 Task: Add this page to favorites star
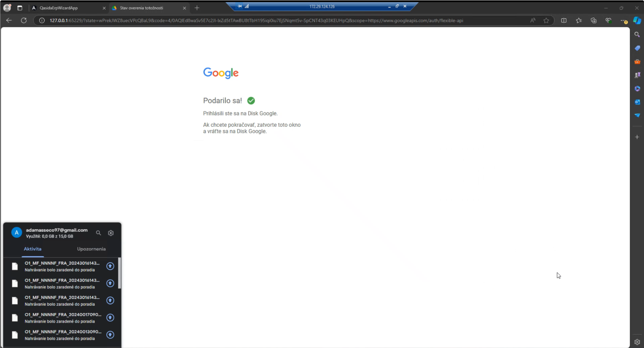(x=546, y=21)
